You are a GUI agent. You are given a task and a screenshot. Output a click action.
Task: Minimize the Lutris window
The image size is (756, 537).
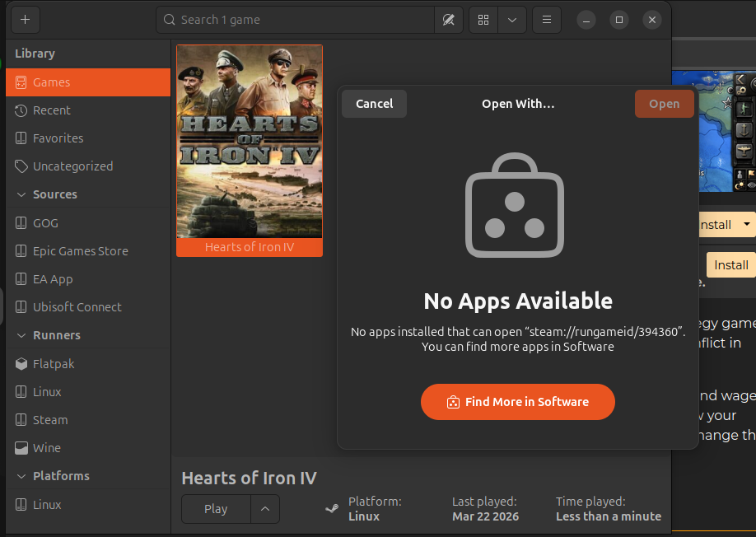pyautogui.click(x=586, y=20)
